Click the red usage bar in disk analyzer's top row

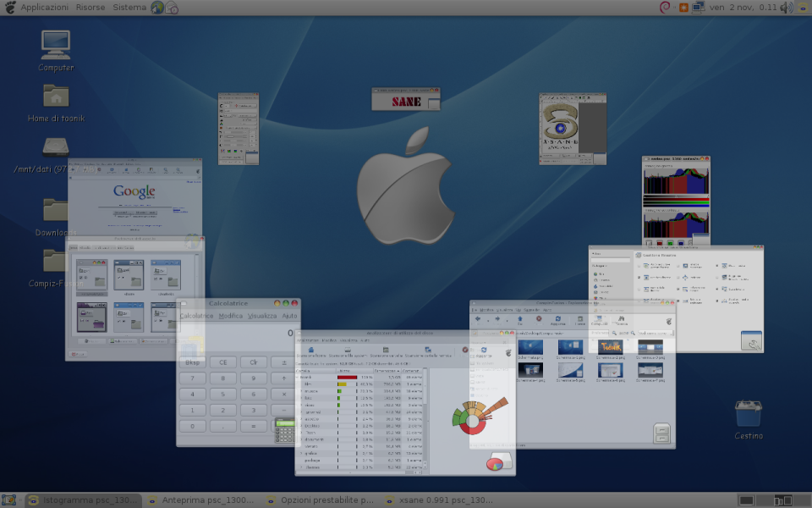coord(347,378)
